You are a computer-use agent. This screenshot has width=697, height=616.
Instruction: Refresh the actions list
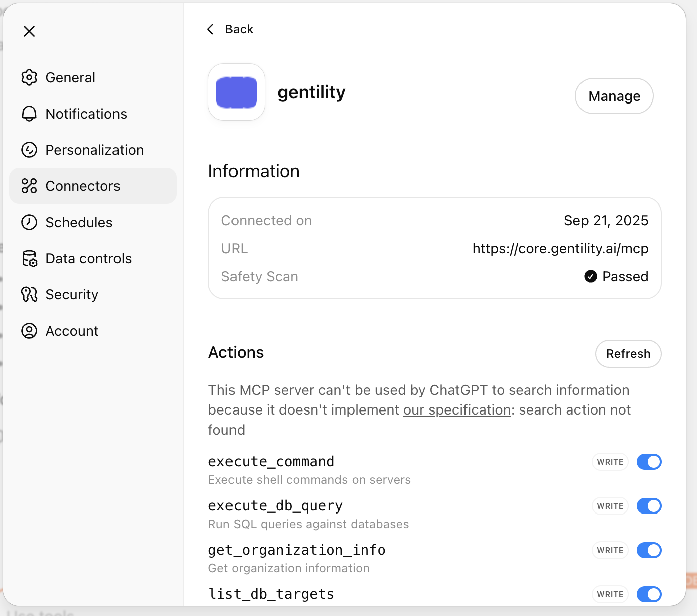[x=628, y=354]
